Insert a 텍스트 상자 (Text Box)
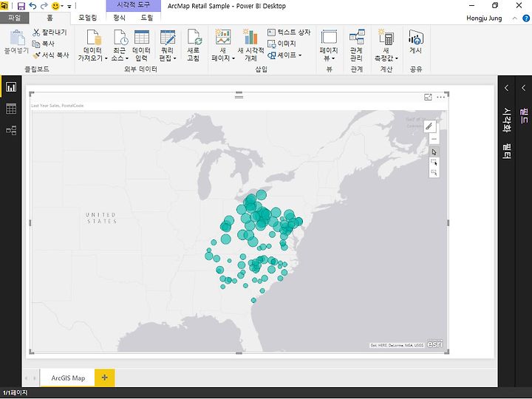Screen dimensions: 532x399 coord(289,33)
